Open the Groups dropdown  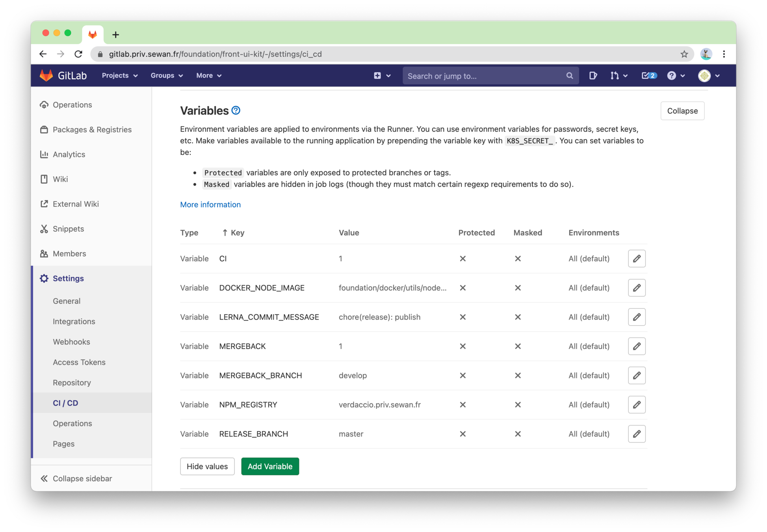(167, 76)
